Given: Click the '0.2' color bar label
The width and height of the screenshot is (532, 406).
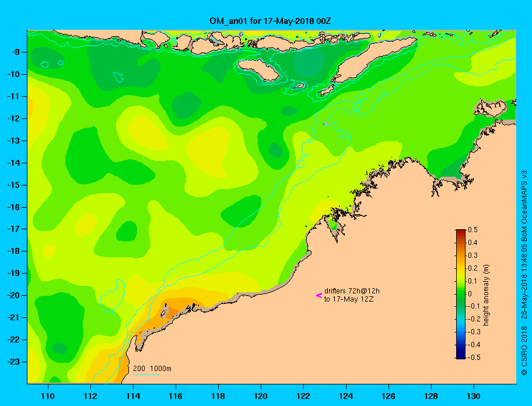Looking at the screenshot, I should coord(473,268).
